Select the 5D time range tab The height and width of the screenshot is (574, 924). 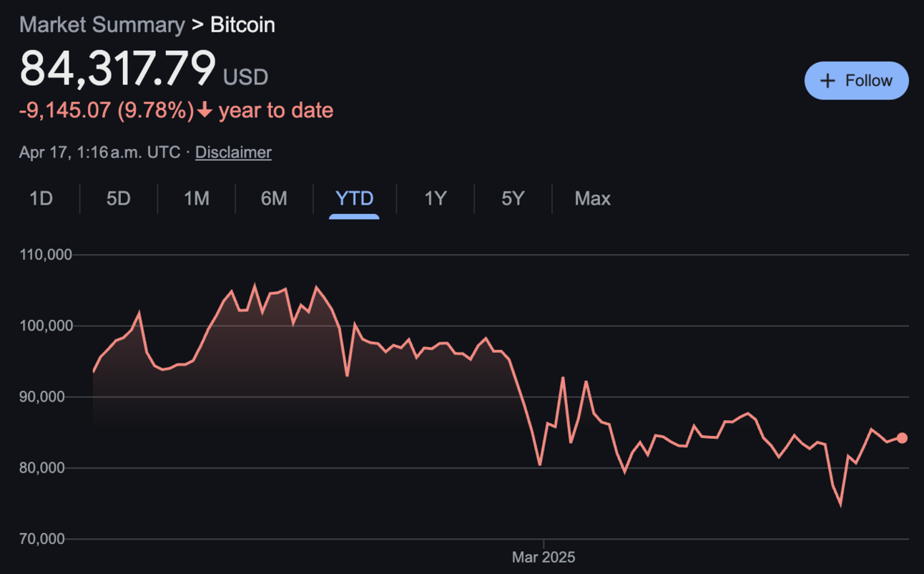pos(119,198)
